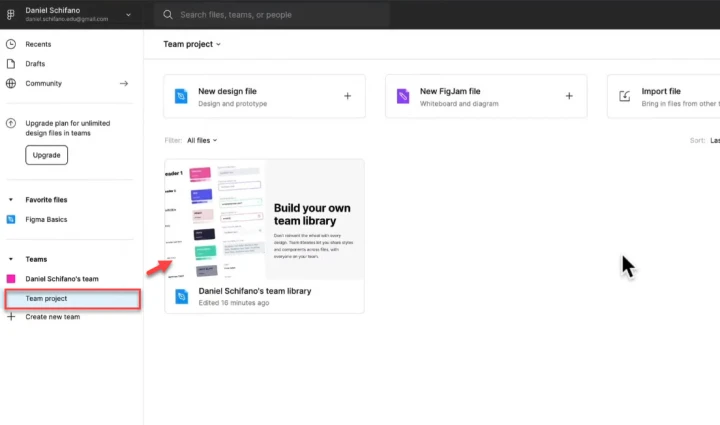Click the upgrade plan arrow-up icon
The image size is (720, 425).
(x=11, y=123)
